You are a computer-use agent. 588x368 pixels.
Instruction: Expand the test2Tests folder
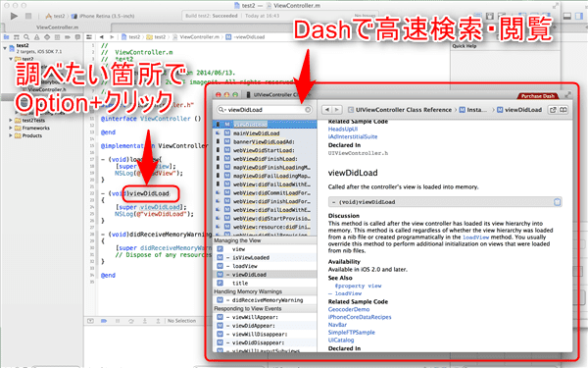11,120
